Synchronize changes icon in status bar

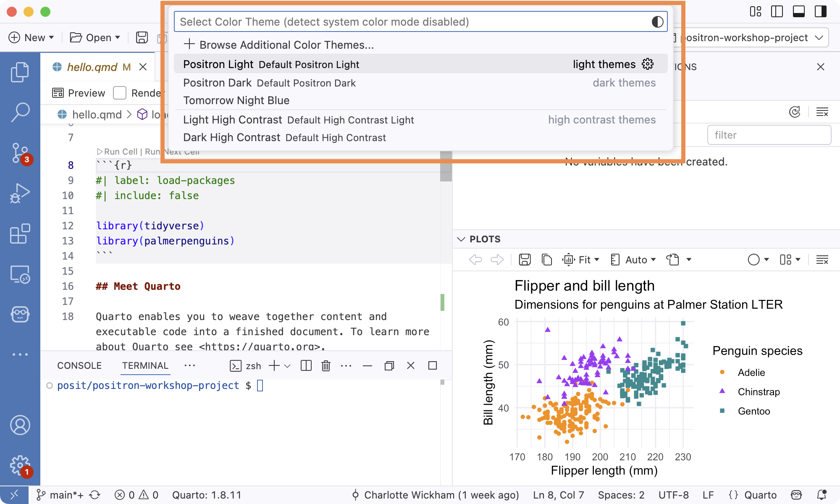pyautogui.click(x=95, y=495)
